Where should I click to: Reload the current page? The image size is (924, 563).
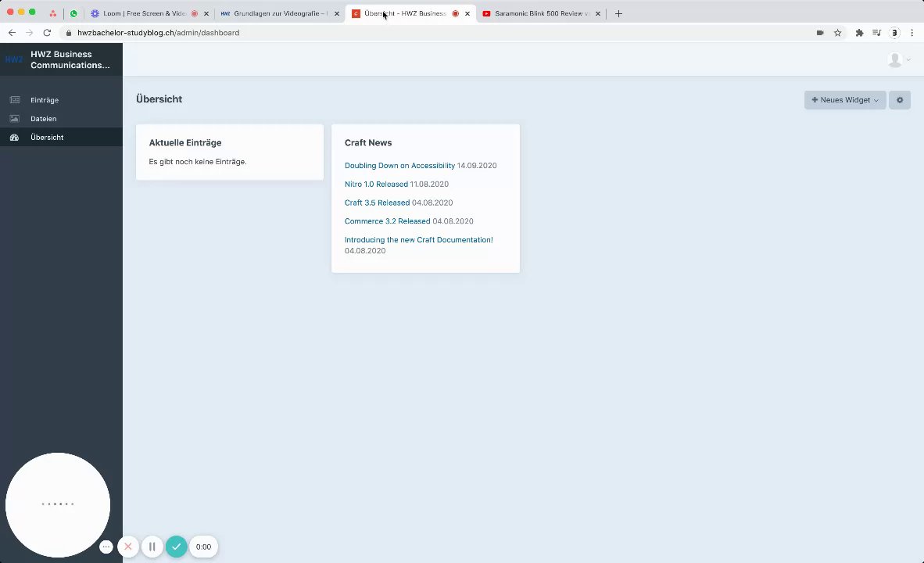coord(47,33)
